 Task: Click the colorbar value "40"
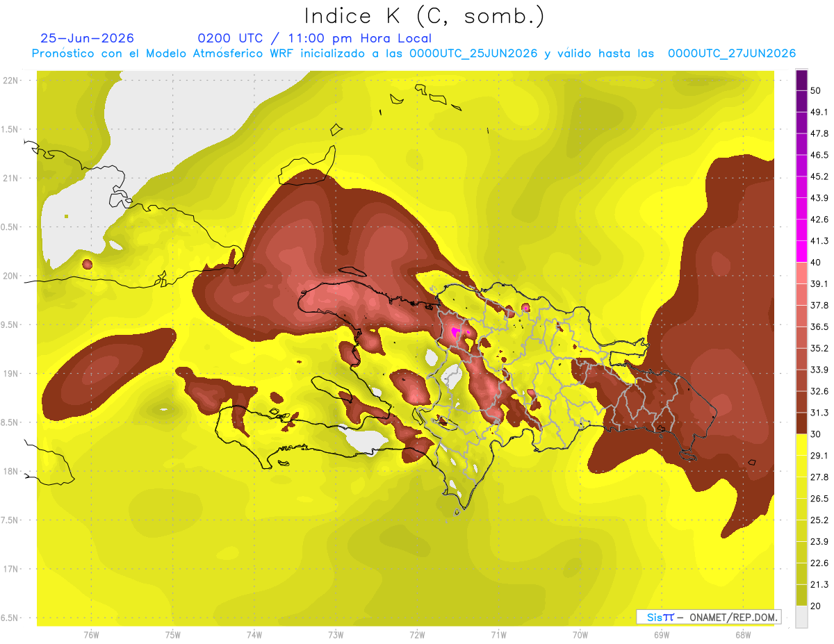point(815,263)
